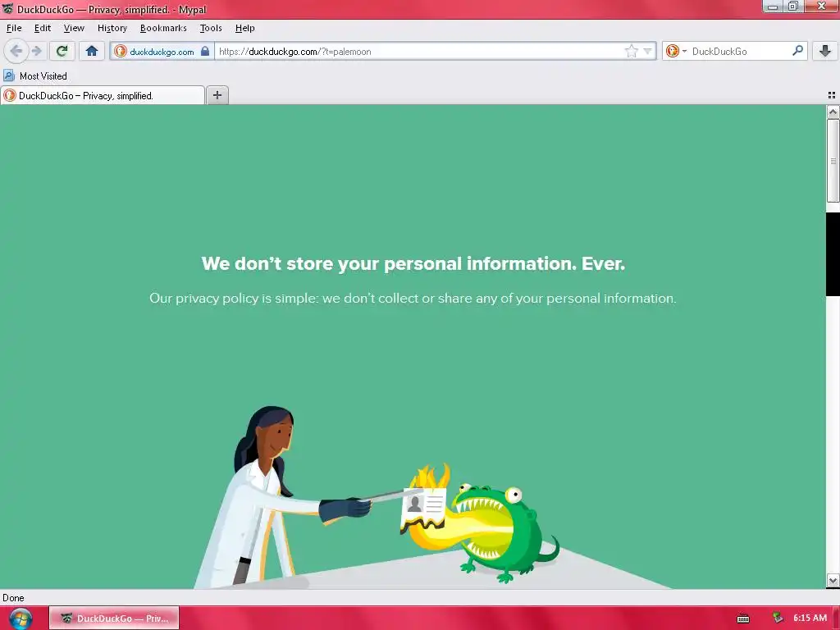Click the Most Visited bookmark icon
This screenshot has width=840, height=630.
(x=9, y=75)
